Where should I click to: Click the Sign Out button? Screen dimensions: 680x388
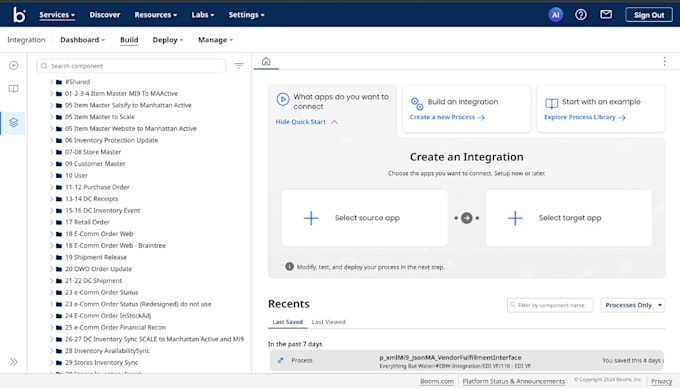pyautogui.click(x=649, y=15)
